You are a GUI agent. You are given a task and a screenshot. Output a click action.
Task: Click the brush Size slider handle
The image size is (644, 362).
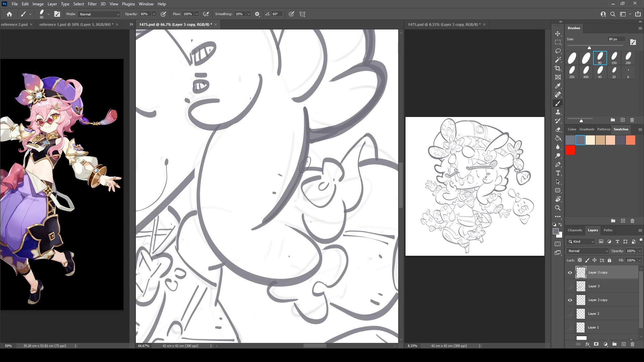[x=589, y=48]
